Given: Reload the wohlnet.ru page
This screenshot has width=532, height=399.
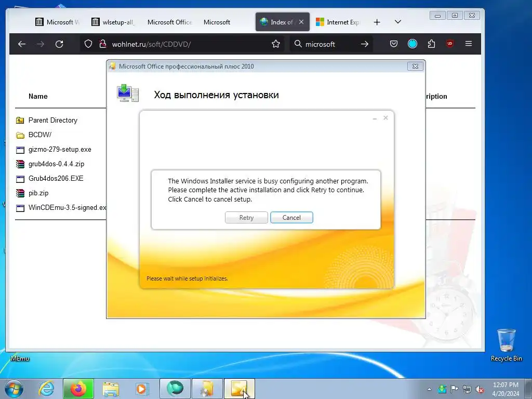Looking at the screenshot, I should [x=59, y=44].
